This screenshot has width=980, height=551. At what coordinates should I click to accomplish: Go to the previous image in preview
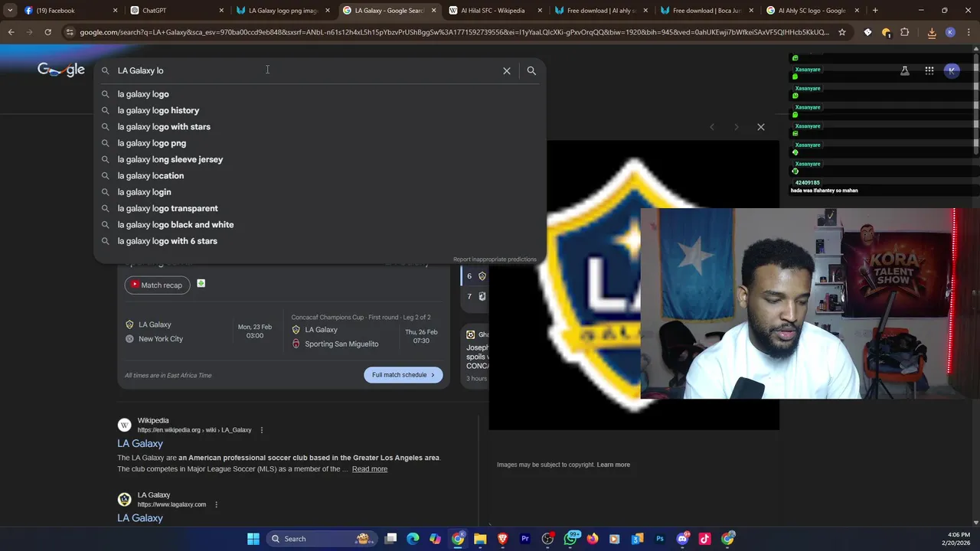[x=711, y=127]
